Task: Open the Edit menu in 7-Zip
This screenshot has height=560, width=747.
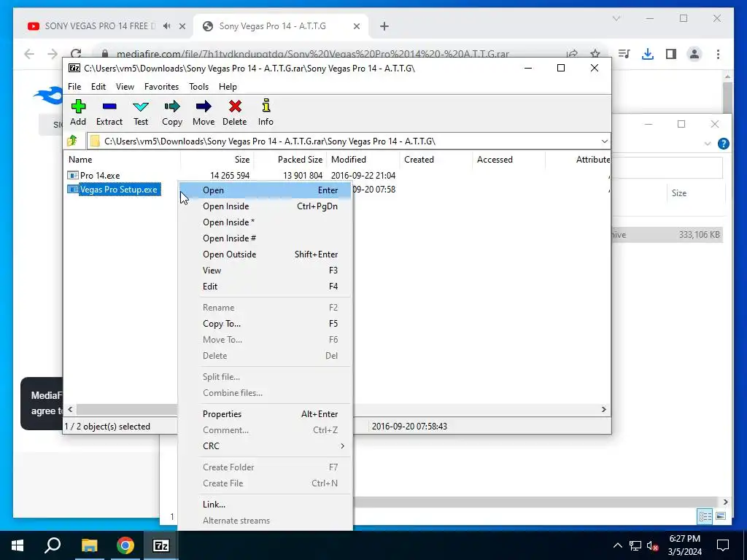Action: (x=98, y=87)
